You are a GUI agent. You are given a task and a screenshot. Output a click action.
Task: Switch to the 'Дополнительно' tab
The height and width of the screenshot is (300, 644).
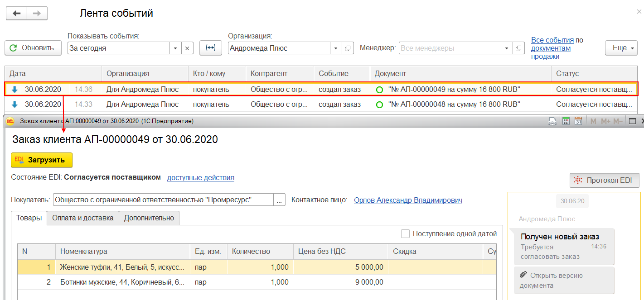click(x=149, y=218)
